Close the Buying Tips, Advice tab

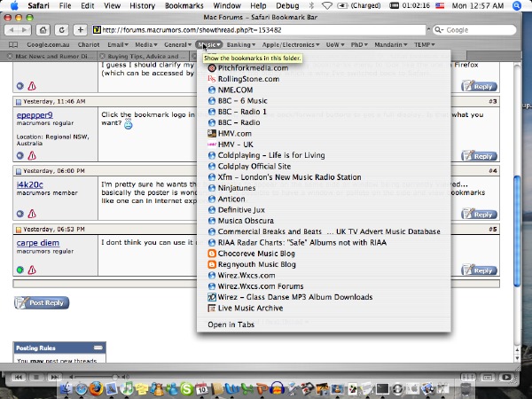click(x=102, y=56)
